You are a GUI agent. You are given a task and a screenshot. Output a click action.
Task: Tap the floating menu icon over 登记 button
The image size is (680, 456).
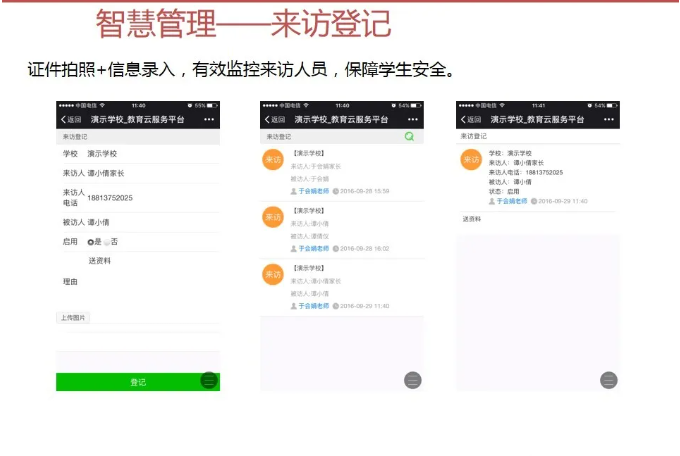click(x=209, y=380)
